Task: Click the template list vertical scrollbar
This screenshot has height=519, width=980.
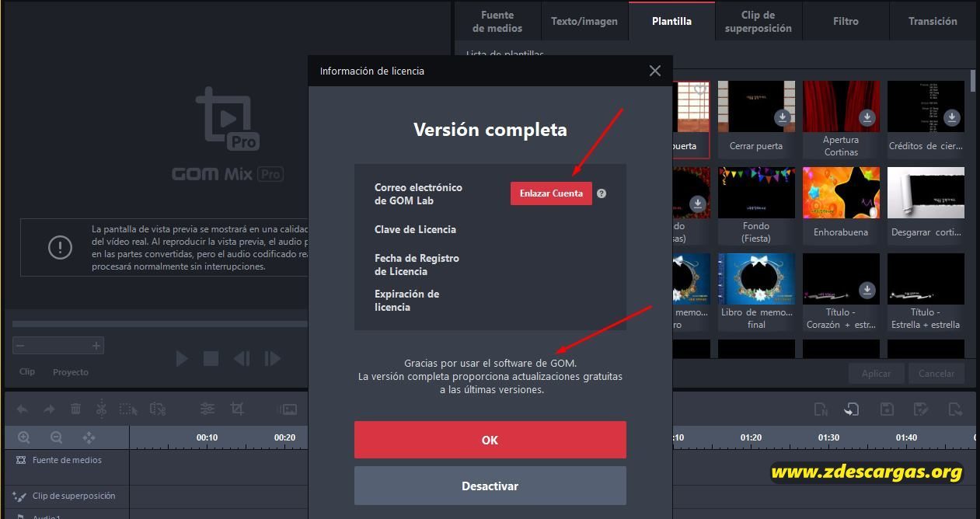Action: (x=973, y=82)
